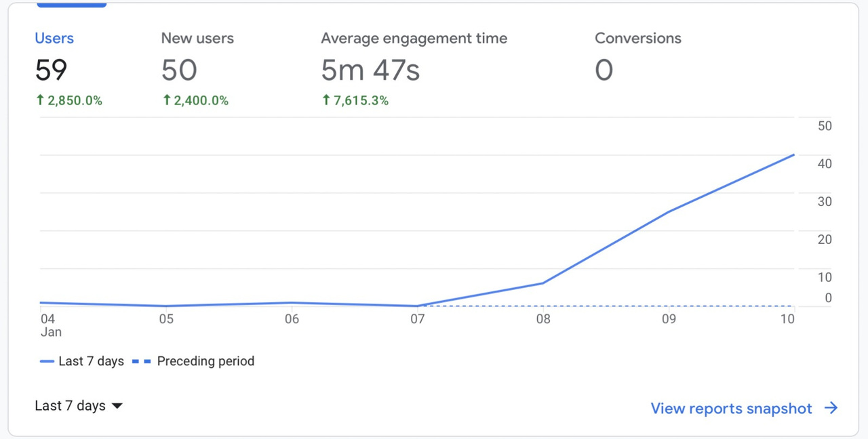This screenshot has width=868, height=439.
Task: Click the Conversions value 0
Action: pyautogui.click(x=604, y=70)
